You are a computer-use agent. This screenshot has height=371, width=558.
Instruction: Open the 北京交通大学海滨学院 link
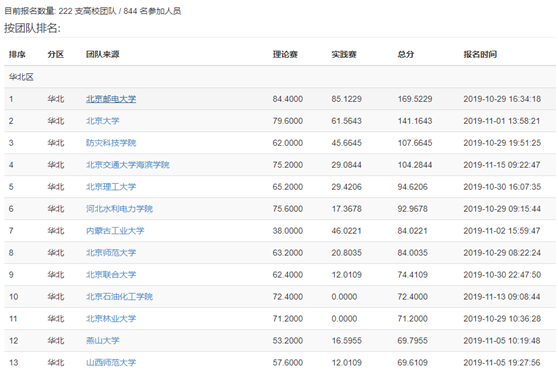click(127, 165)
